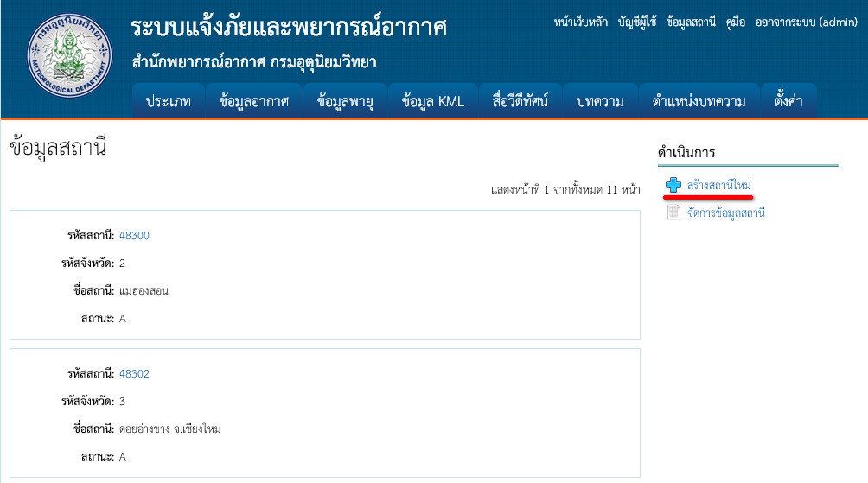The width and height of the screenshot is (868, 483).
Task: Click the ข้อมูลสถานี page heading
Action: tap(58, 148)
